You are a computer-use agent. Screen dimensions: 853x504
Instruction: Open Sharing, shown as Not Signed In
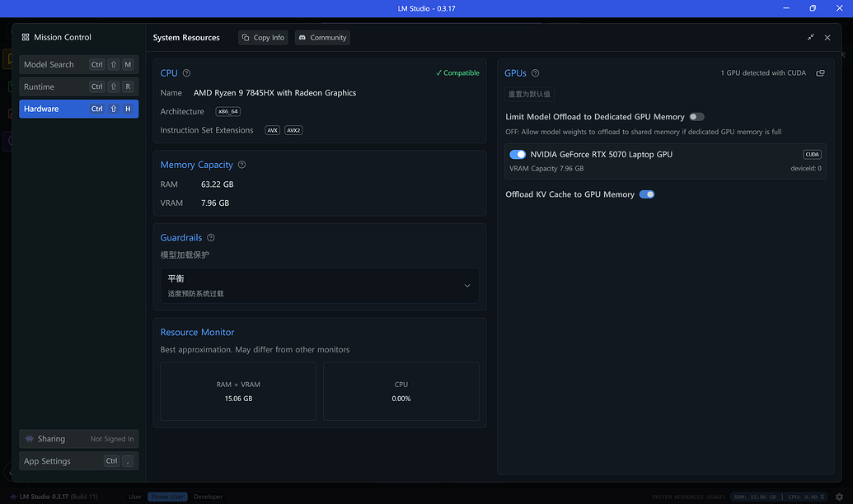point(79,439)
